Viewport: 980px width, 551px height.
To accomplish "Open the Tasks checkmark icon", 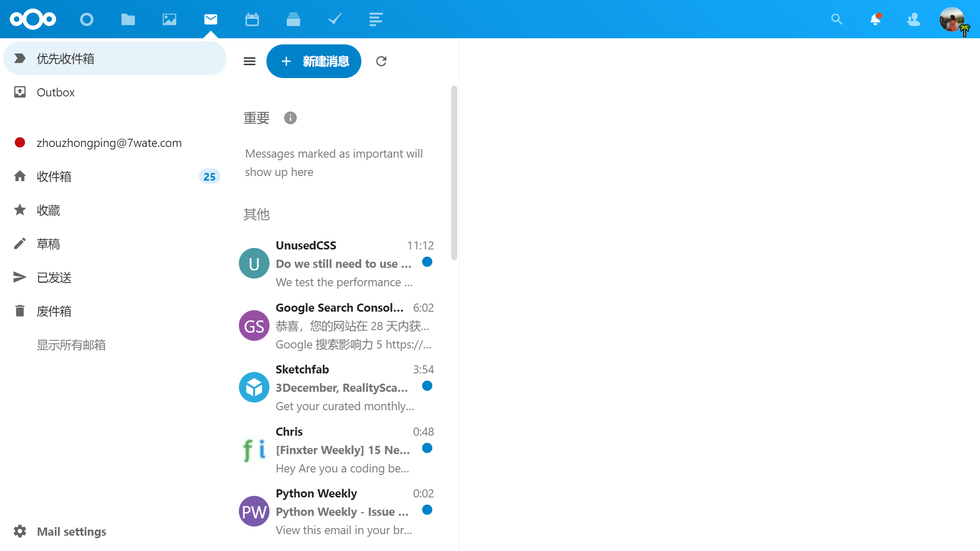I will (x=335, y=19).
